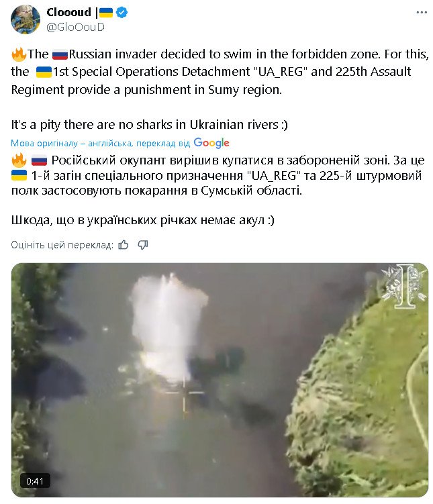433x504 pixels.
Task: Click the Ukrainian flag beside the display name
Action: tap(106, 13)
